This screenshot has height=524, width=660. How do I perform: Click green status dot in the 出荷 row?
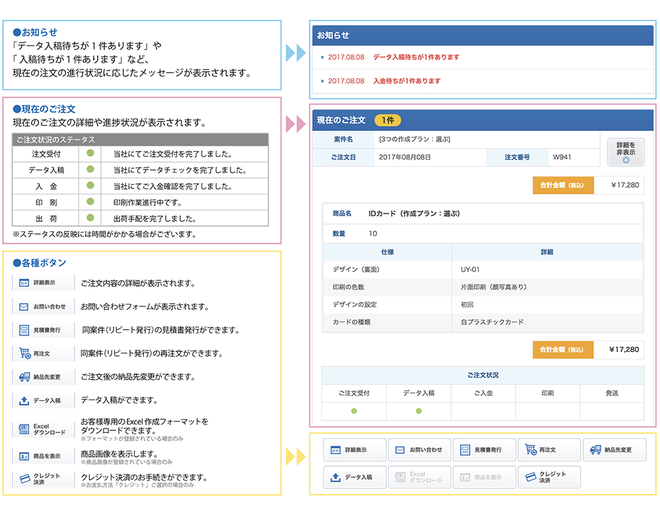[90, 218]
